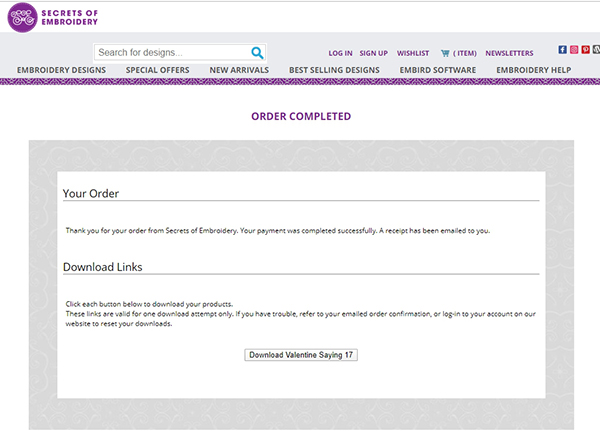Viewport: 600px width, 431px height.
Task: Open the shopping cart icon
Action: tap(444, 52)
